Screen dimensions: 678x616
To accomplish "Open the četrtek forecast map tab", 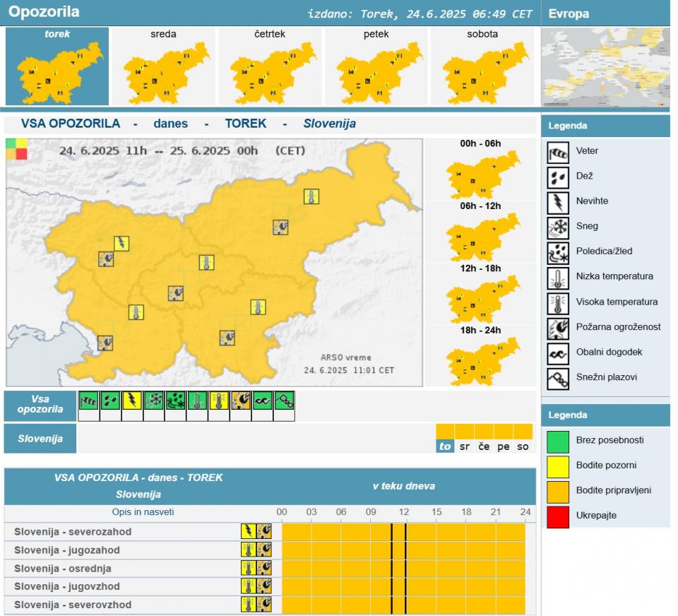I will pos(270,67).
